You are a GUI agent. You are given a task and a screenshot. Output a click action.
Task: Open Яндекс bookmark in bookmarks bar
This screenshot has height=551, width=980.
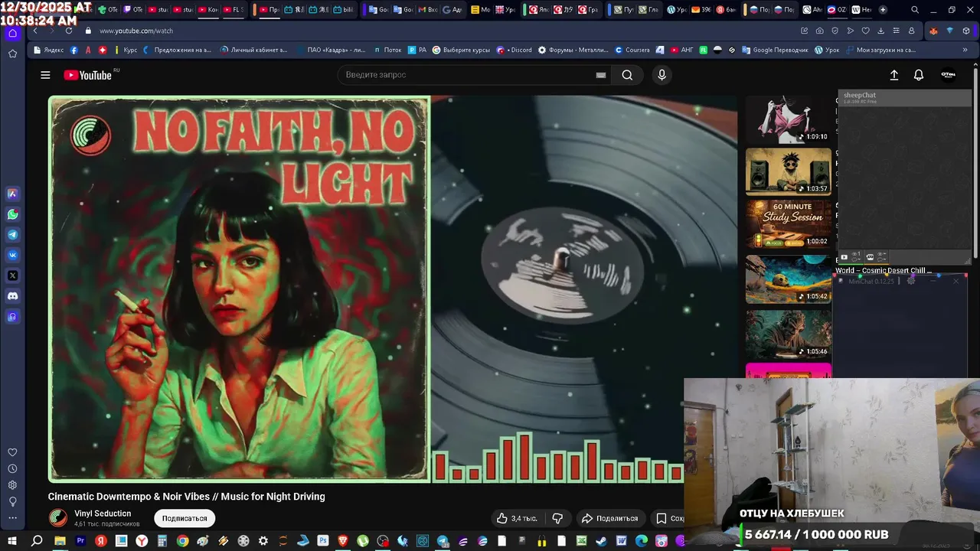49,50
